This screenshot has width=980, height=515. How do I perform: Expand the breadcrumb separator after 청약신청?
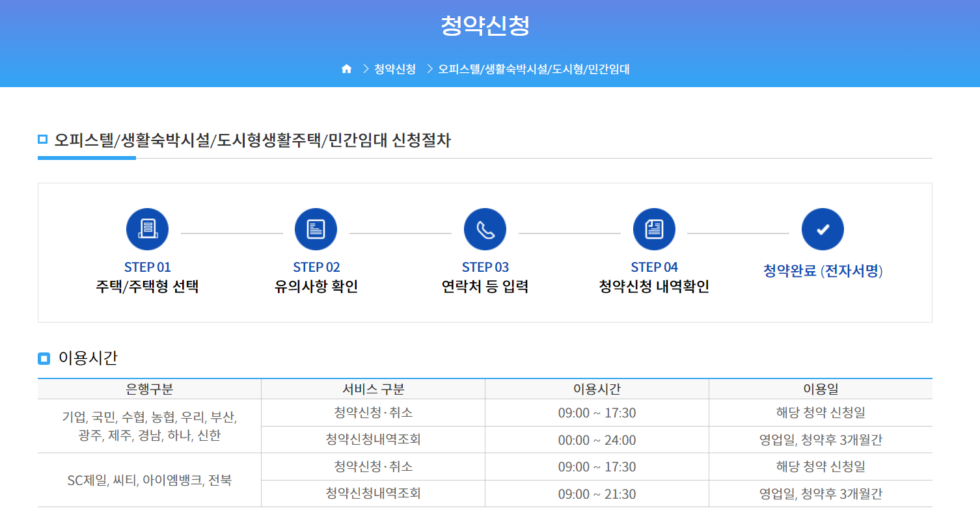point(429,68)
